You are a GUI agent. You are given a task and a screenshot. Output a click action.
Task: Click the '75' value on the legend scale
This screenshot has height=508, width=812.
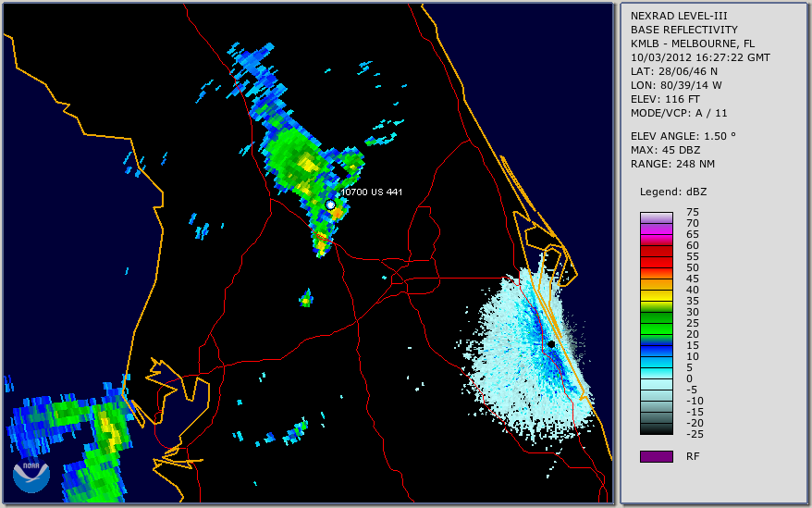(x=693, y=212)
